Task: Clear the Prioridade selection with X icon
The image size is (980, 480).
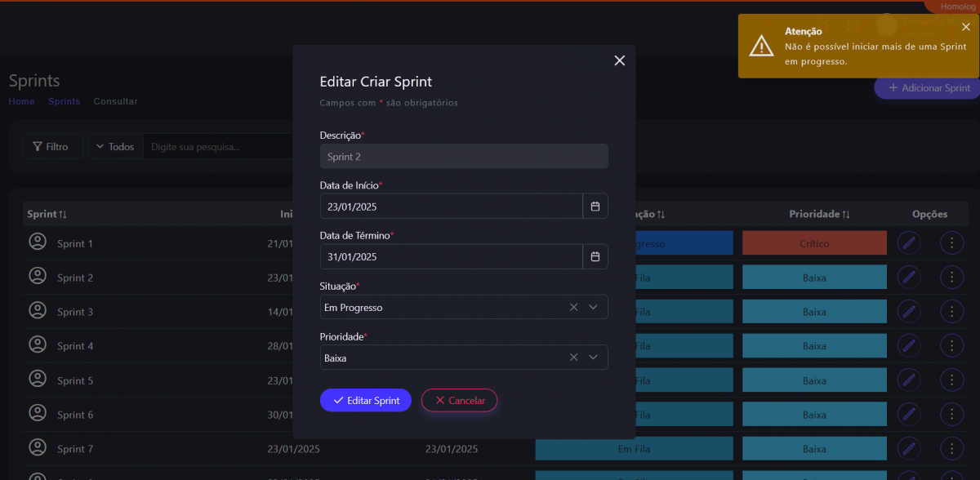Action: (x=573, y=358)
